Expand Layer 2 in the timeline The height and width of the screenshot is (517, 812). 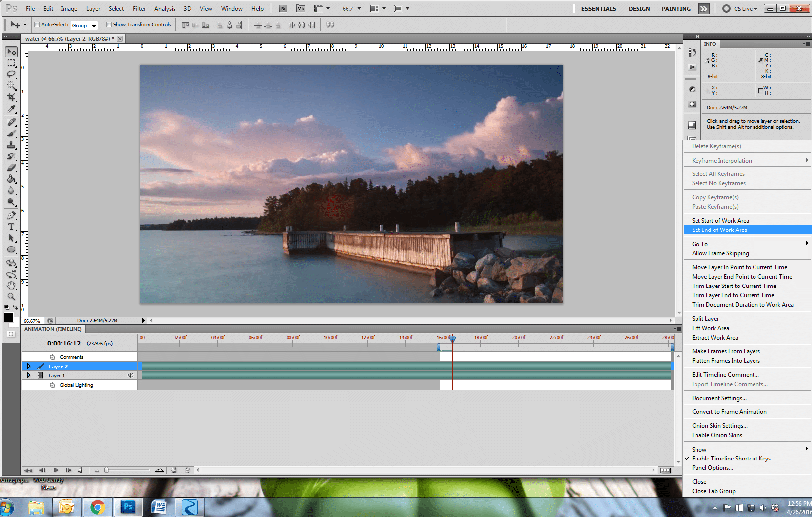[x=29, y=366]
